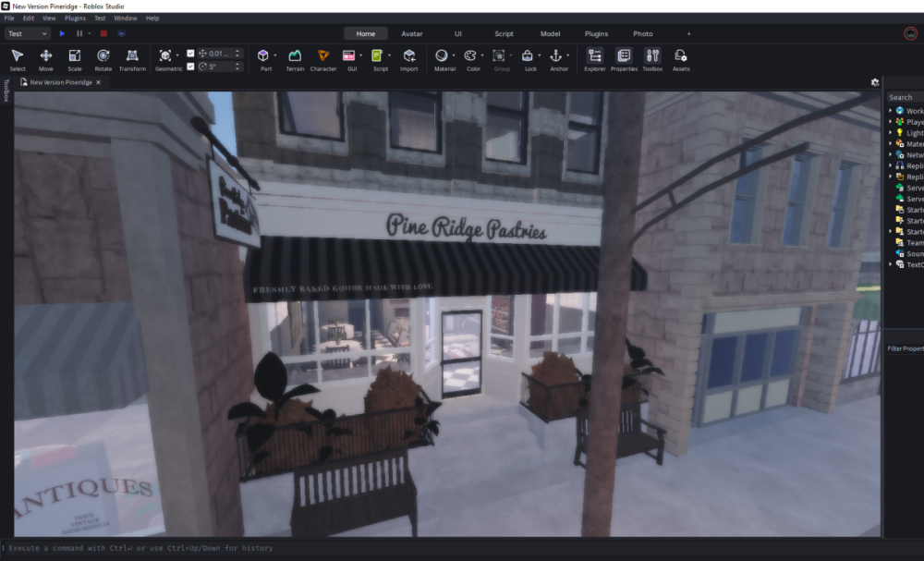Image resolution: width=924 pixels, height=561 pixels.
Task: Toggle the rotation snapping checkbox
Action: [190, 67]
